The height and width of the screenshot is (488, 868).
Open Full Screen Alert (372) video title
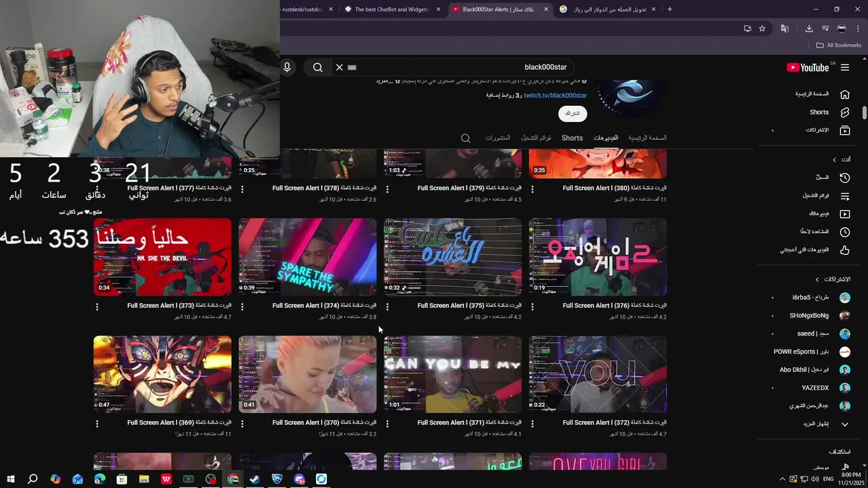[614, 423]
